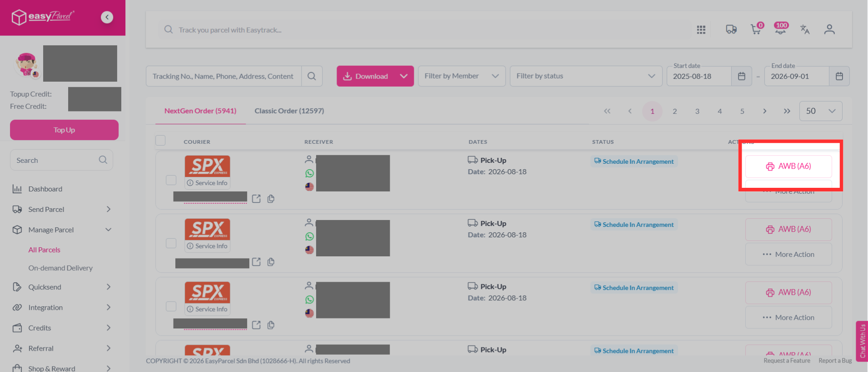Image resolution: width=868 pixels, height=372 pixels.
Task: Open the user account icon
Action: [x=829, y=29]
